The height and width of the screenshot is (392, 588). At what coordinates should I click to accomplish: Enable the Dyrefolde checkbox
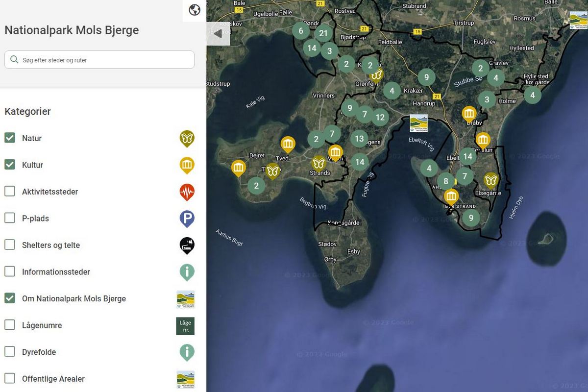(x=10, y=352)
